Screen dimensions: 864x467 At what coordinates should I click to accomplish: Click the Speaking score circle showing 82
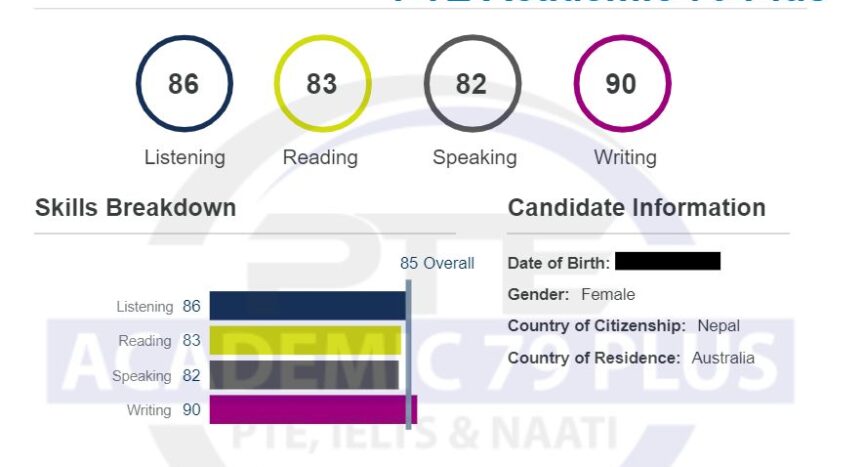click(x=472, y=84)
